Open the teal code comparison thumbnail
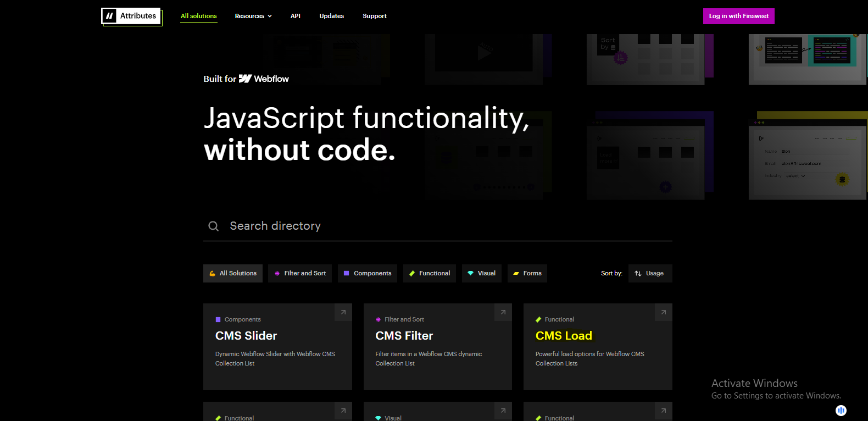The width and height of the screenshot is (868, 421). click(808, 59)
